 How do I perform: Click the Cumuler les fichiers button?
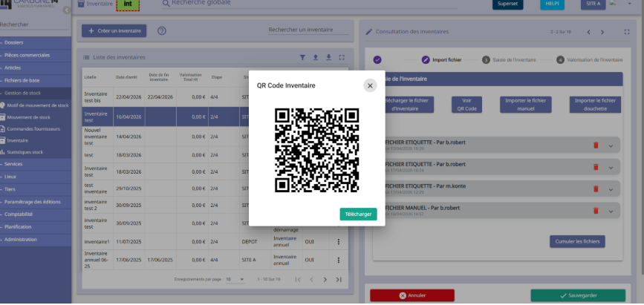(x=577, y=241)
